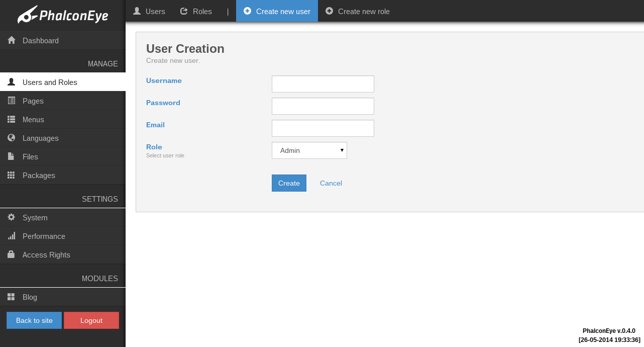Focus the Password input field
Image resolution: width=644 pixels, height=347 pixels.
point(323,106)
